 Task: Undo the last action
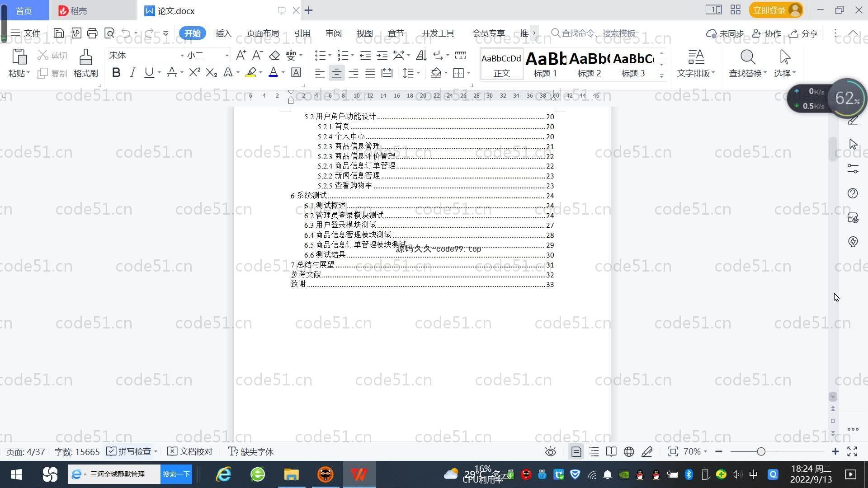tap(126, 33)
